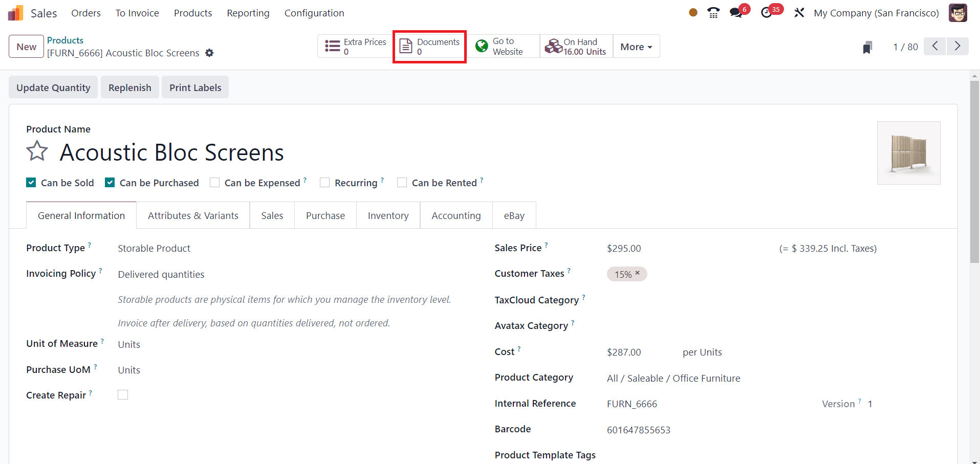
Task: Click the bookmark icon near the pager
Action: [x=867, y=48]
